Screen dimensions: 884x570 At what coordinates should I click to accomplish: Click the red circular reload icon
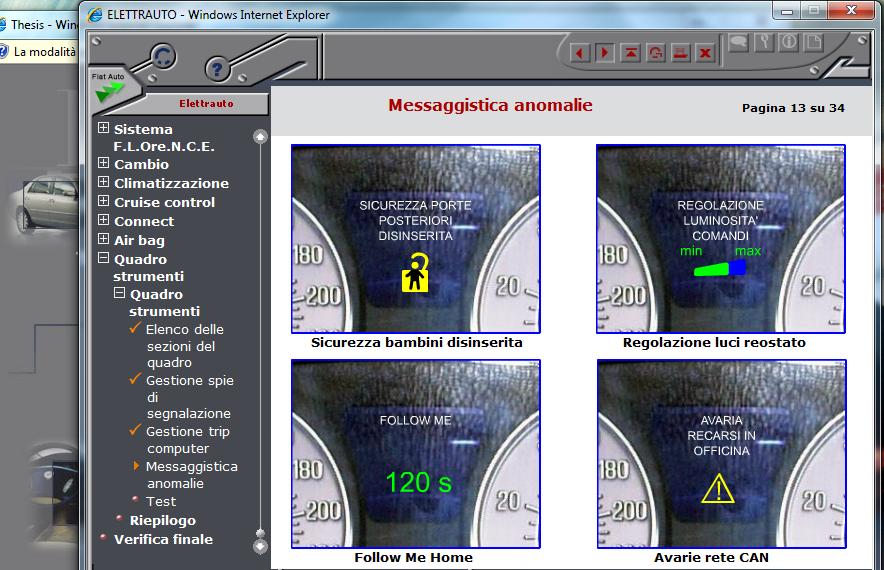click(x=656, y=54)
